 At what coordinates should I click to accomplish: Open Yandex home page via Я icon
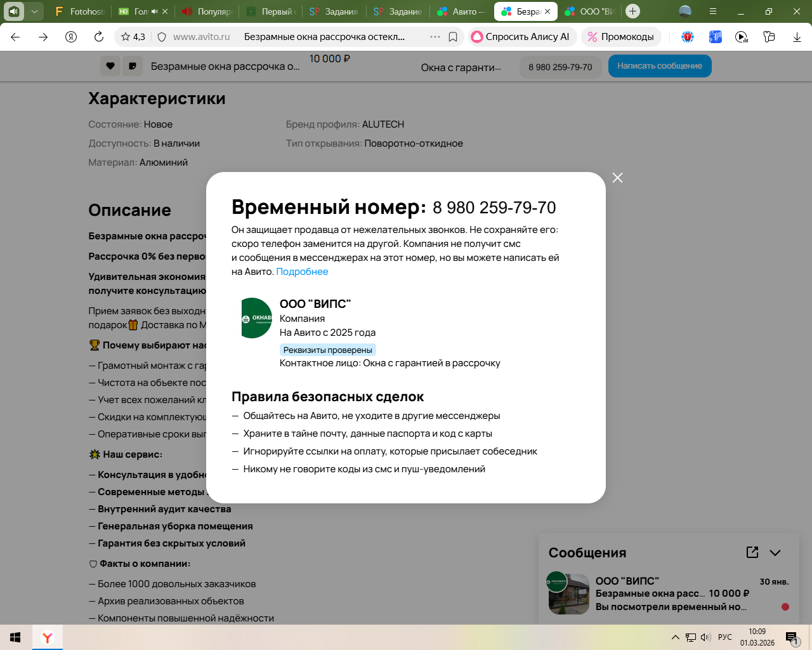[x=71, y=37]
